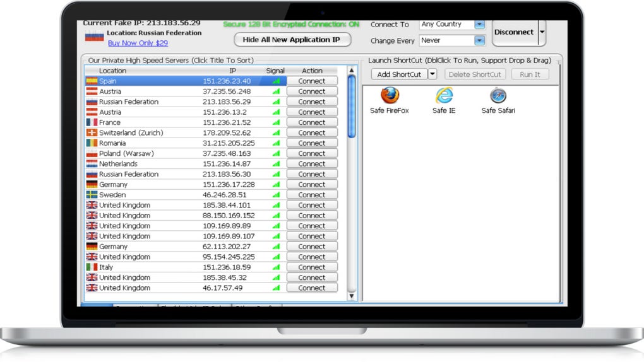
Task: Sort servers by Signal column header
Action: [x=275, y=71]
